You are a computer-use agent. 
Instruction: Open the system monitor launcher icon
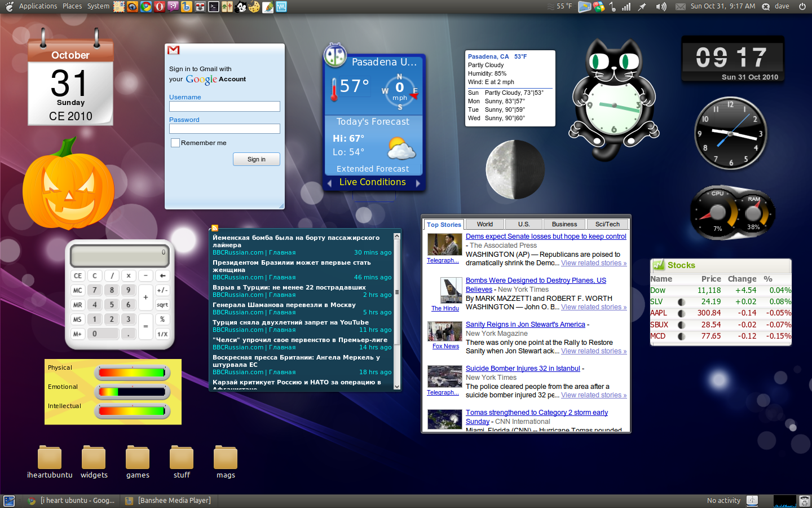pos(281,7)
